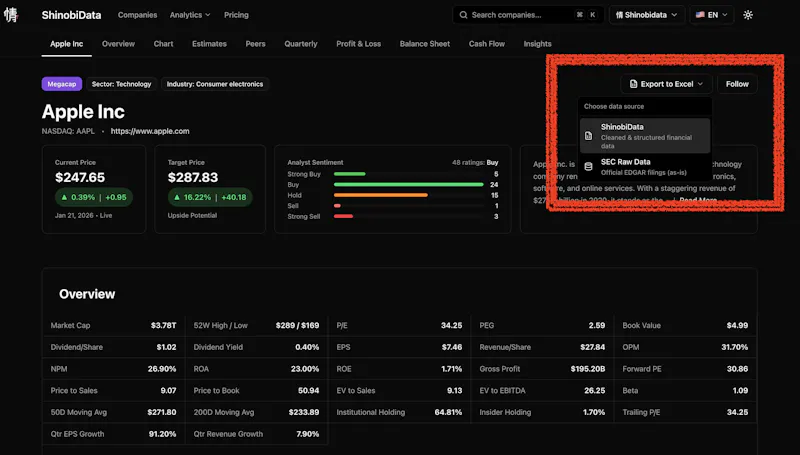Select ShinobiData cleaned data source
This screenshot has width=800, height=455.
[x=645, y=136]
